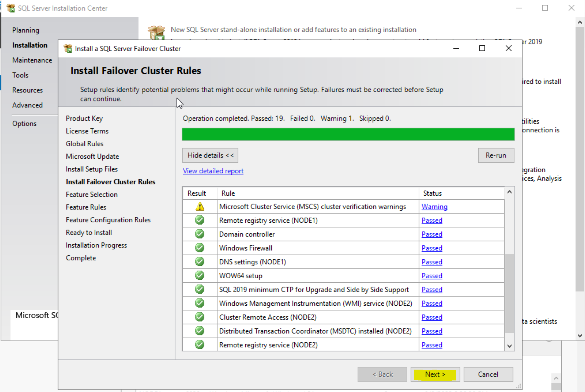Click the Global Rules step
Screen dimensions: 585x392
84,144
